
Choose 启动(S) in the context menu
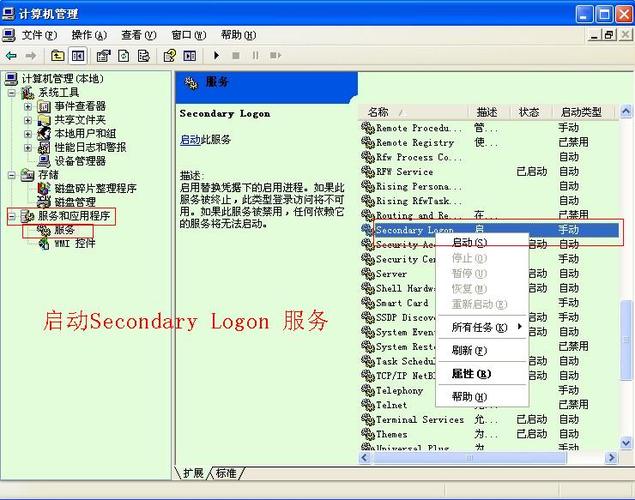pyautogui.click(x=482, y=243)
